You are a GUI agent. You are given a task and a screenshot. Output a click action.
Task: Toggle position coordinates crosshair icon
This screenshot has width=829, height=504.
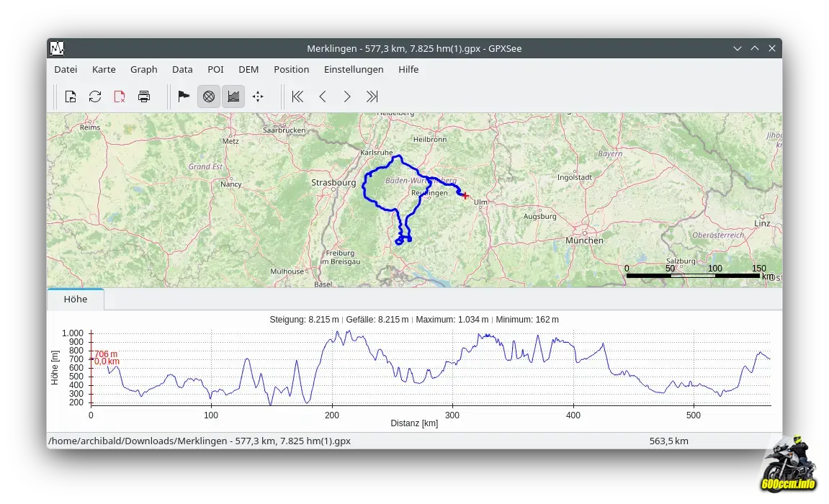[257, 96]
